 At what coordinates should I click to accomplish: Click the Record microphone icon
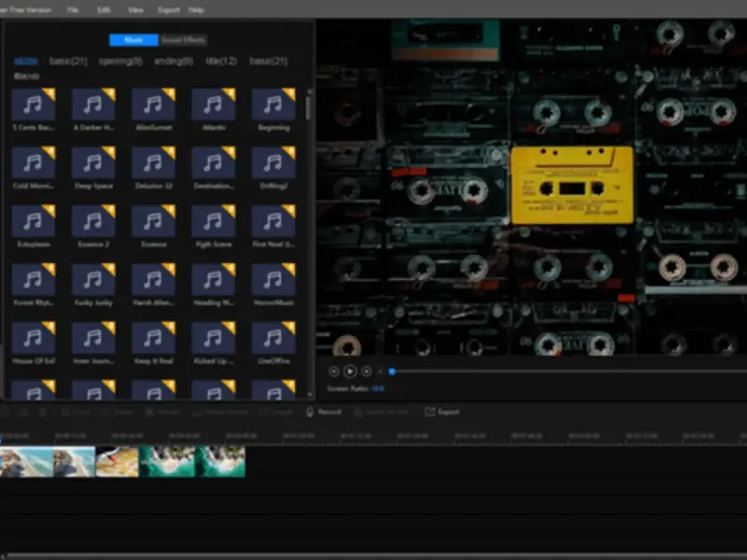click(310, 412)
